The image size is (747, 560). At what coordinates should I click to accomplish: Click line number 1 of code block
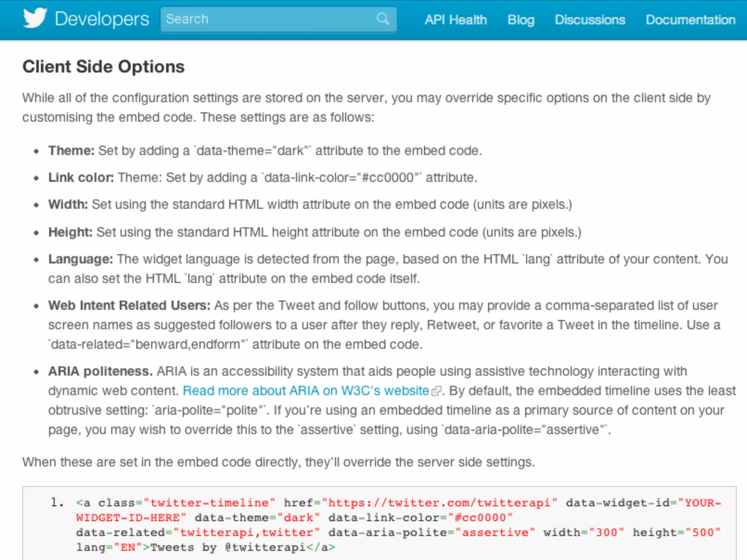click(57, 503)
